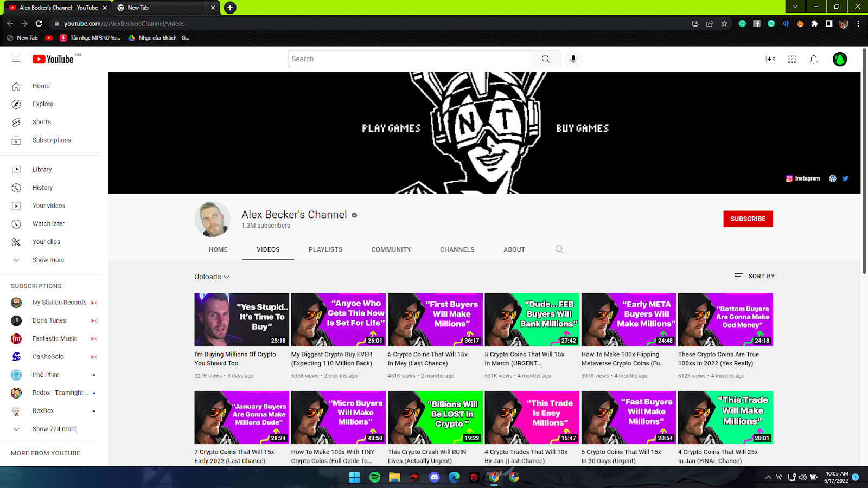Screen dimensions: 868x488
Task: Open a new browser tab with the plus button
Action: coord(230,8)
